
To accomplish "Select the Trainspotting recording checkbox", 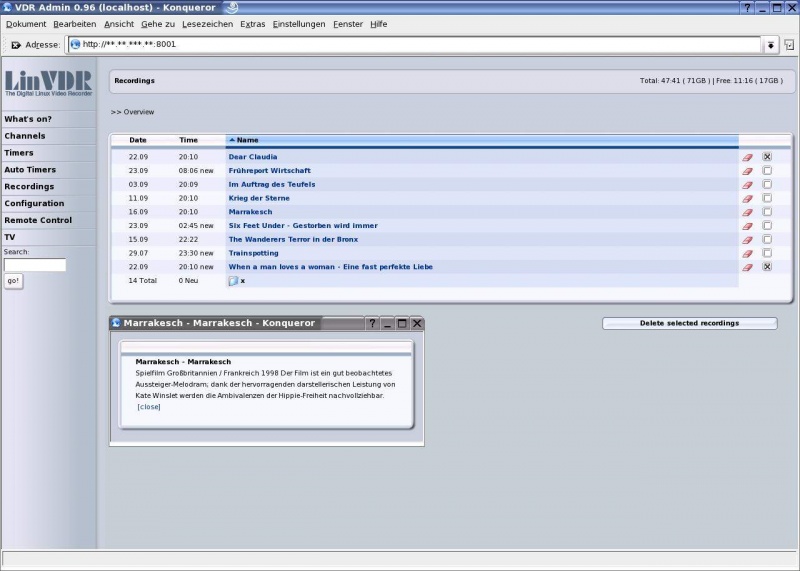I will tap(767, 253).
